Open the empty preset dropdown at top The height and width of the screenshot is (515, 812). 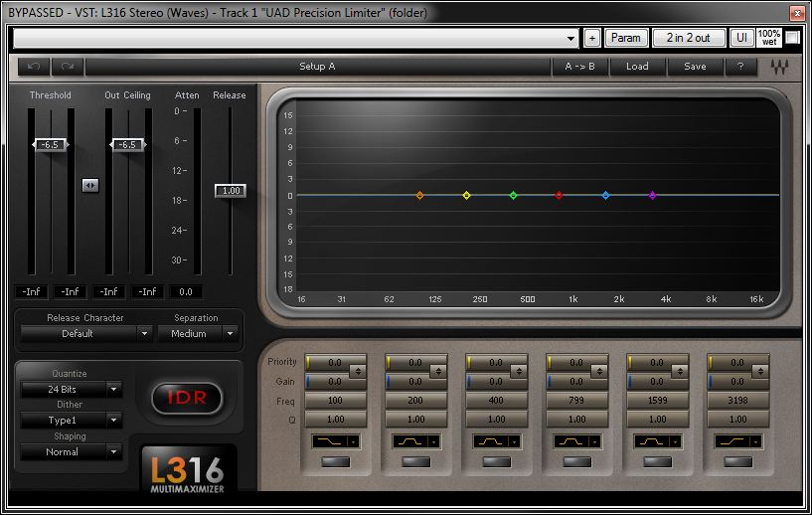(295, 38)
